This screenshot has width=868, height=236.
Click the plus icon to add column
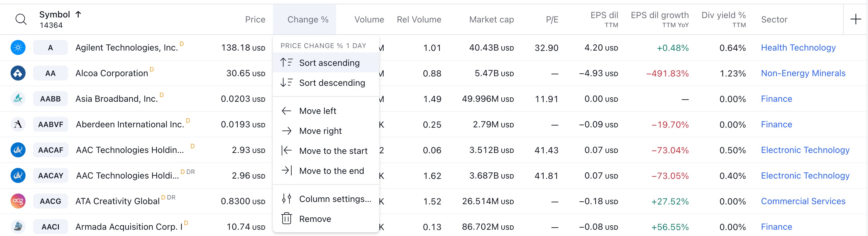click(x=855, y=20)
